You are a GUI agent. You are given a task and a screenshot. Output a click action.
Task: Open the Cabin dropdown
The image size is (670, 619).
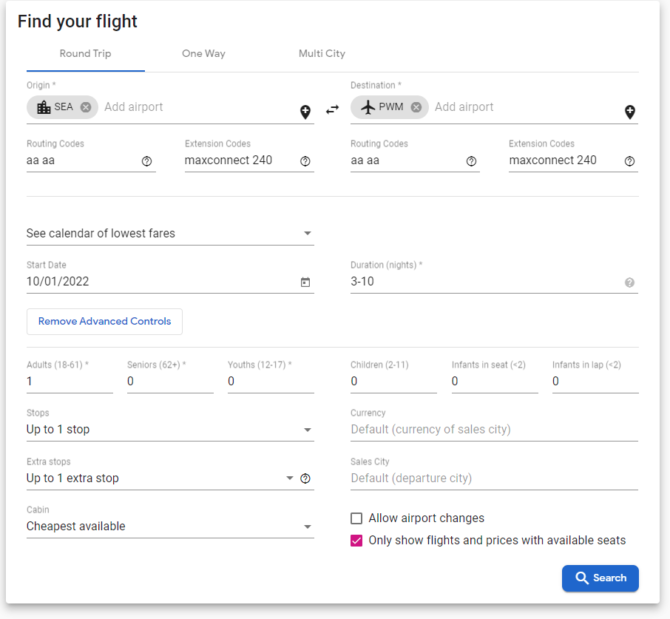point(170,526)
